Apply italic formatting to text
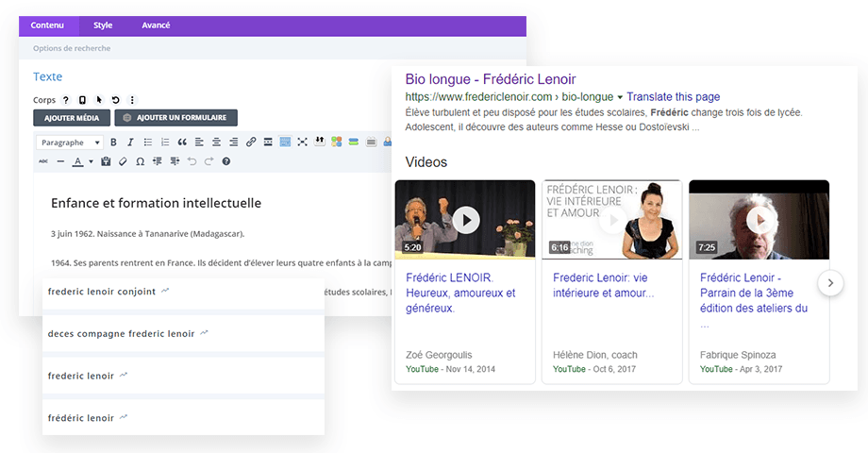This screenshot has height=453, width=868. pyautogui.click(x=129, y=143)
